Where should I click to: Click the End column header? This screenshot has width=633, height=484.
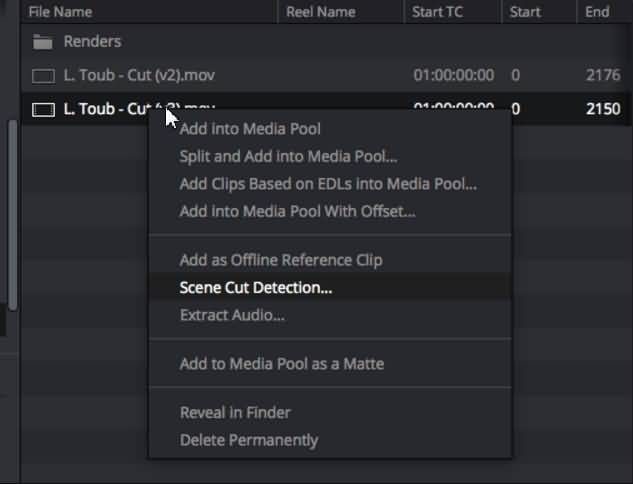click(x=597, y=12)
